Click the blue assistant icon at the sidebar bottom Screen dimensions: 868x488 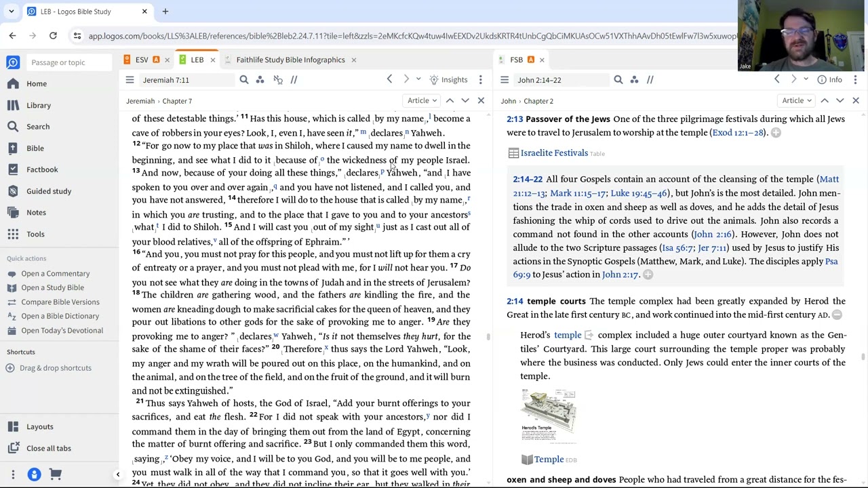[x=34, y=474]
